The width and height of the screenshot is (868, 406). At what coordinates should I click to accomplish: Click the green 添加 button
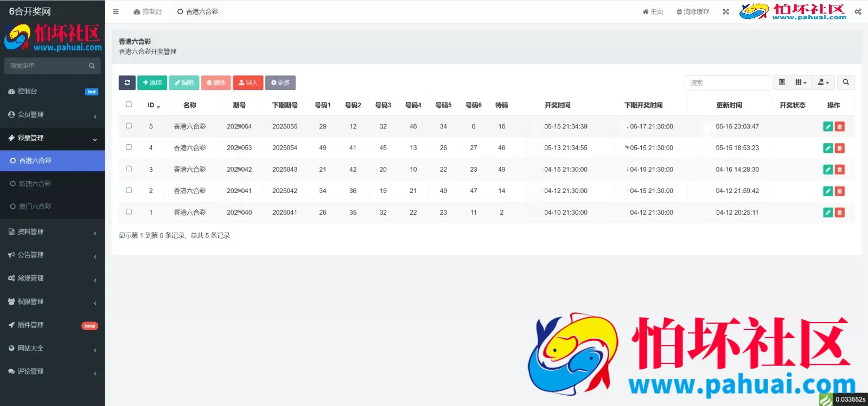click(x=152, y=82)
